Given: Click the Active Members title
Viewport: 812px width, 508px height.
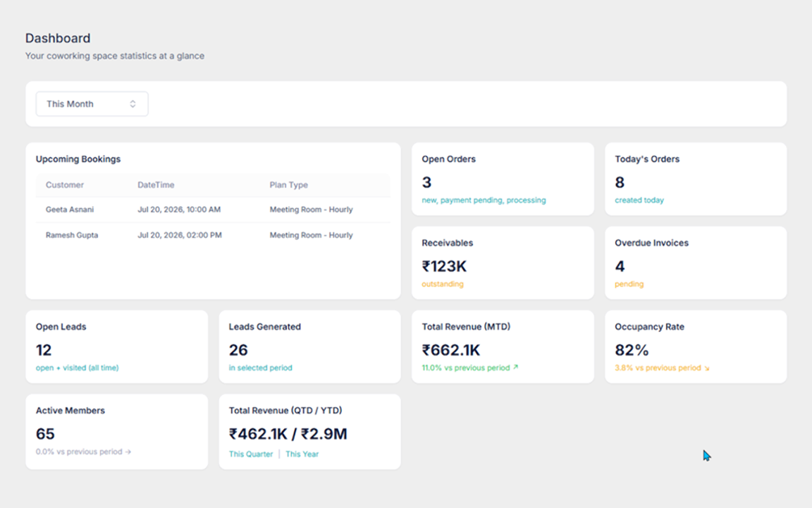Looking at the screenshot, I should point(70,411).
